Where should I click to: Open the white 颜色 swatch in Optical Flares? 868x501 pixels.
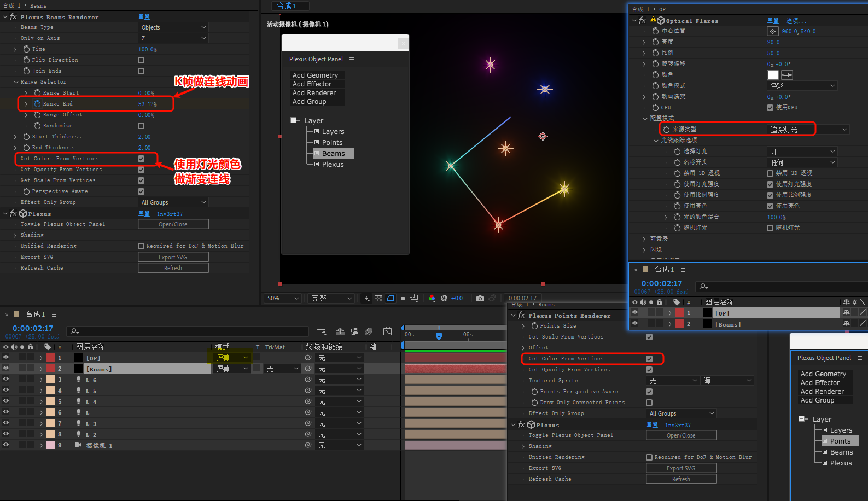tap(773, 75)
